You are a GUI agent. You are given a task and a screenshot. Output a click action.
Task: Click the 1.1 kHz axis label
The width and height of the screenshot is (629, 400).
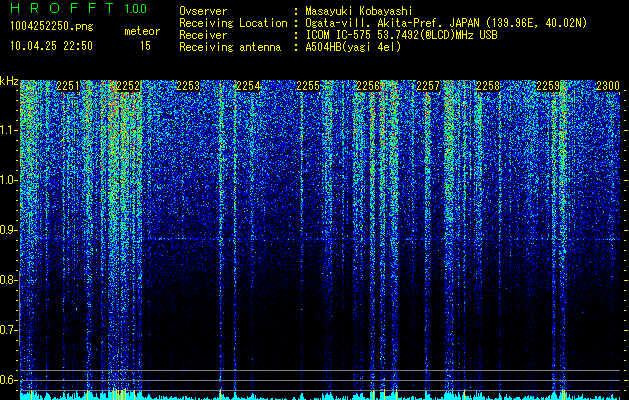coord(8,130)
